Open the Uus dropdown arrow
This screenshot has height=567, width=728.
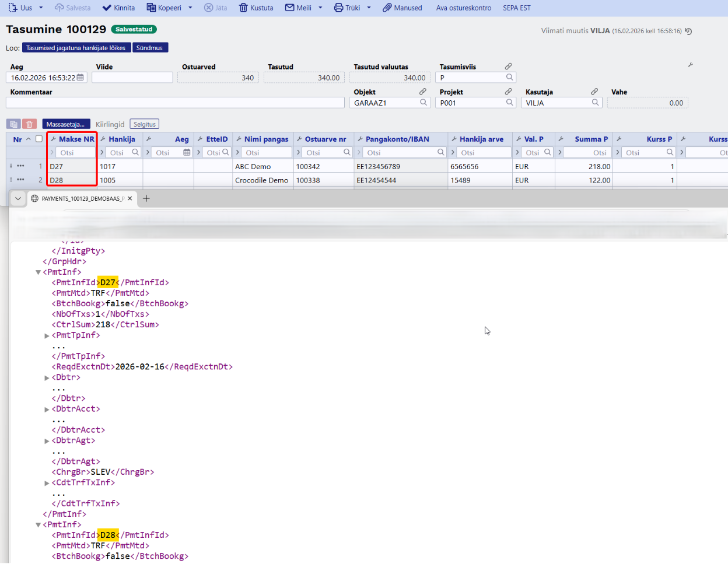[41, 8]
